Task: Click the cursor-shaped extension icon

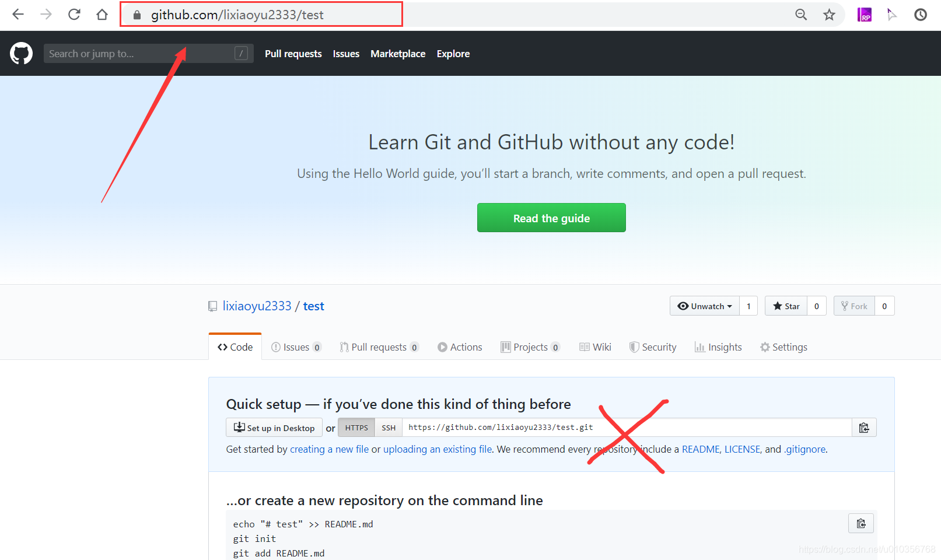Action: 891,15
